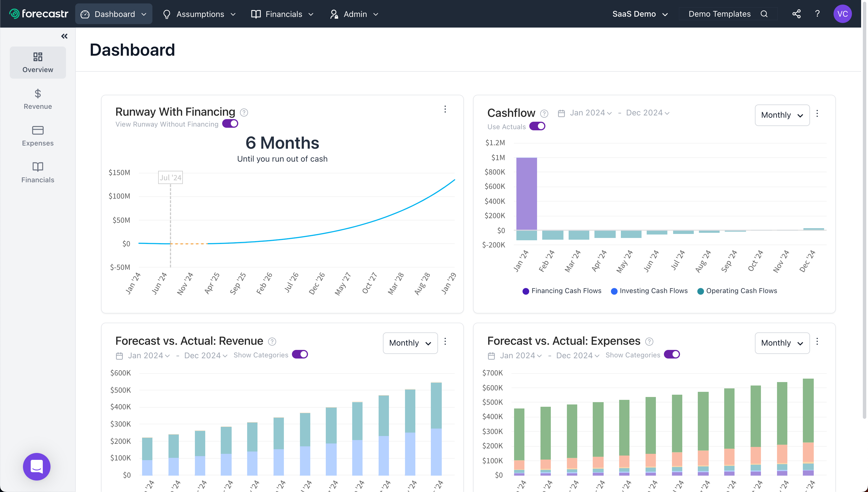Open the three-dot menu on Runway With Financing
The height and width of the screenshot is (492, 868).
coord(445,109)
